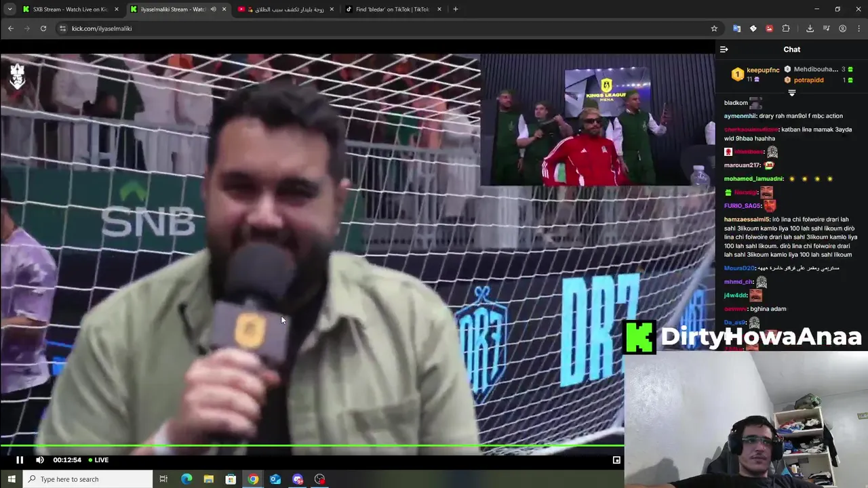Pause the Kick stream video
868x488 pixels.
20,460
